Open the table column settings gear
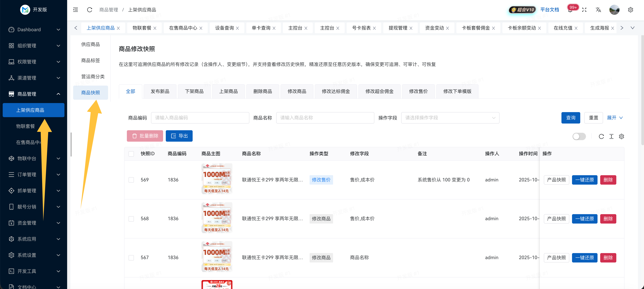The height and width of the screenshot is (289, 644). click(x=621, y=136)
